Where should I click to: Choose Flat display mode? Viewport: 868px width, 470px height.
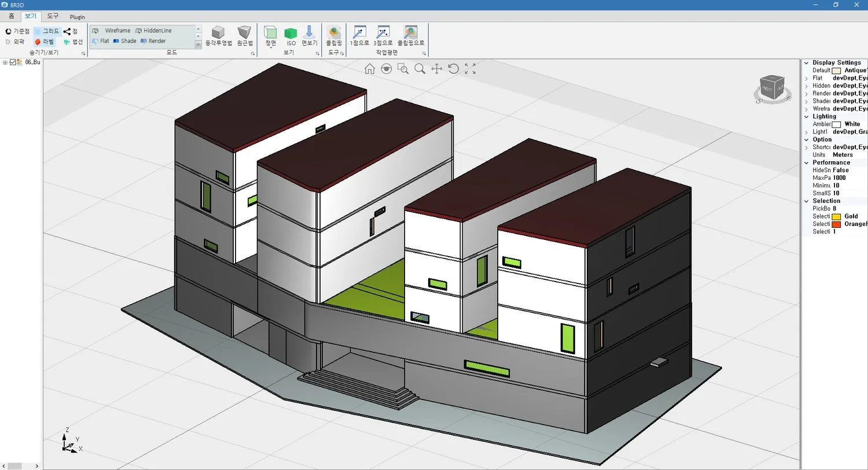pyautogui.click(x=101, y=41)
